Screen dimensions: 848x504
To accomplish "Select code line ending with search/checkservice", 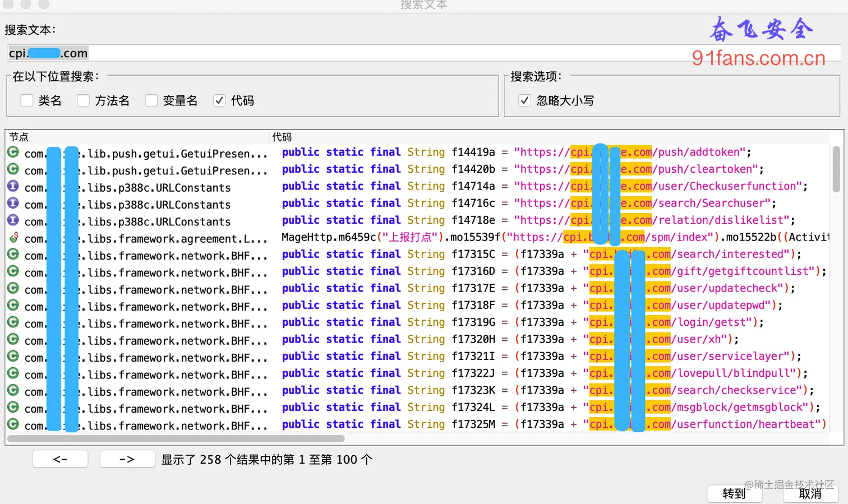I will pos(548,390).
